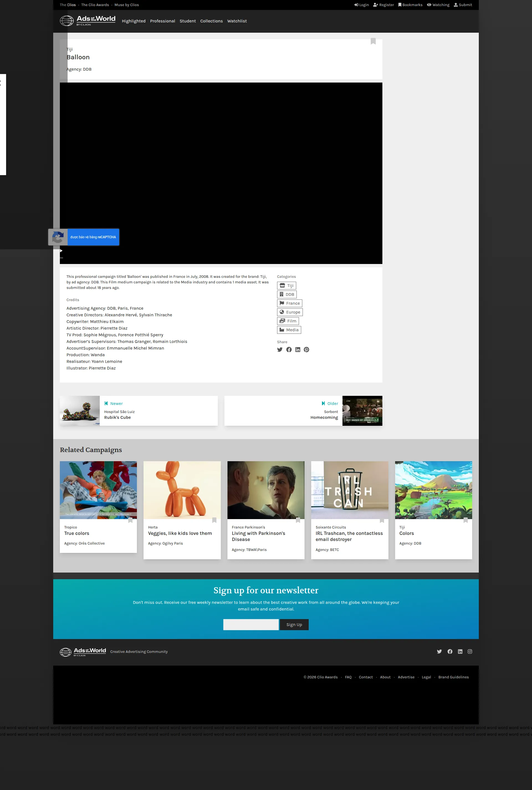
Task: Click the newsletter email input field
Action: pyautogui.click(x=251, y=624)
